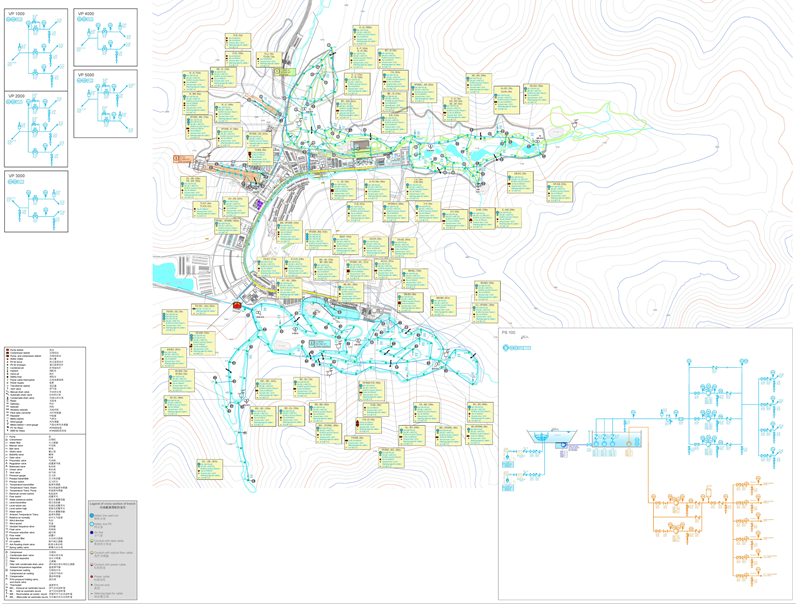The image size is (796, 606).
Task: Pick the dark blue Air line swatch
Action: [92, 534]
